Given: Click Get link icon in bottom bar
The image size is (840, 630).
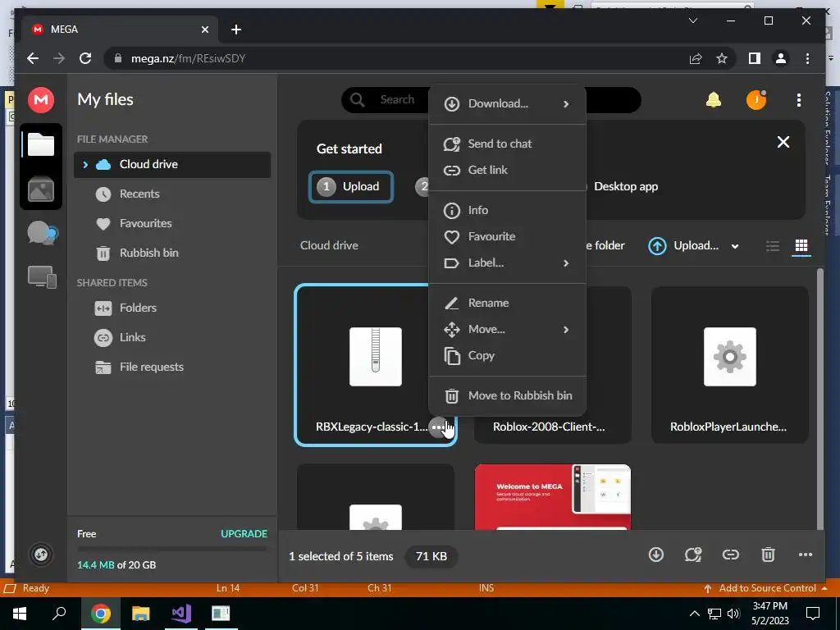Looking at the screenshot, I should [x=731, y=555].
